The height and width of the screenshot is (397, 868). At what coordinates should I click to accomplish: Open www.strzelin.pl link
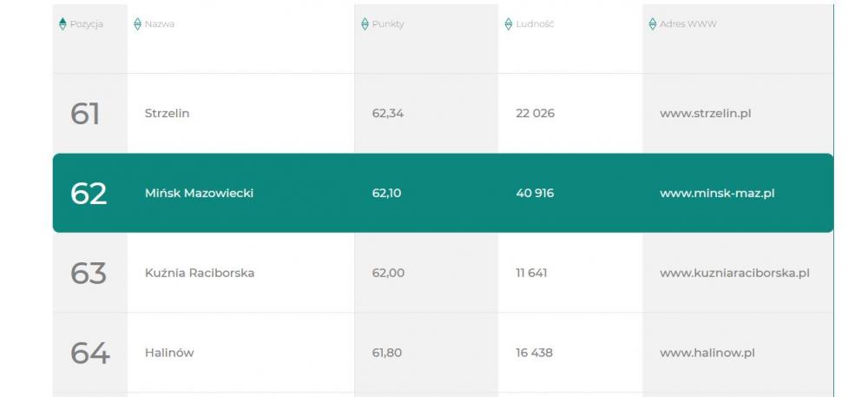tap(705, 114)
